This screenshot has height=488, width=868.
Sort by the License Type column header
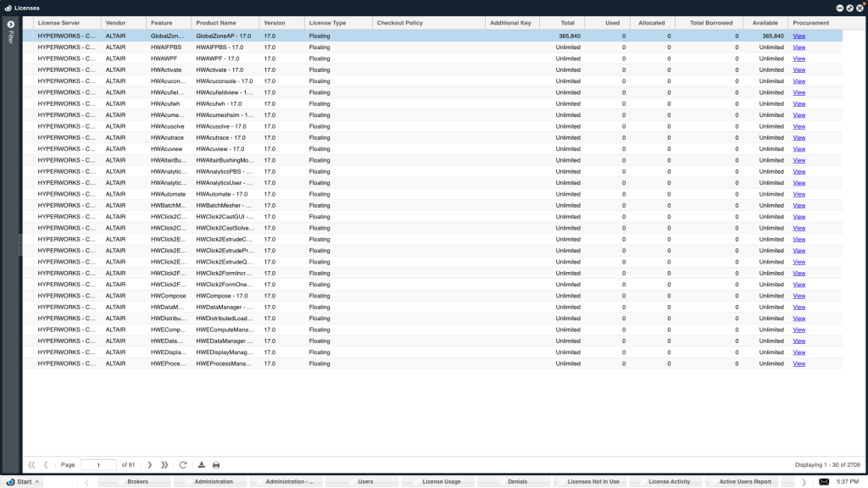tap(326, 23)
